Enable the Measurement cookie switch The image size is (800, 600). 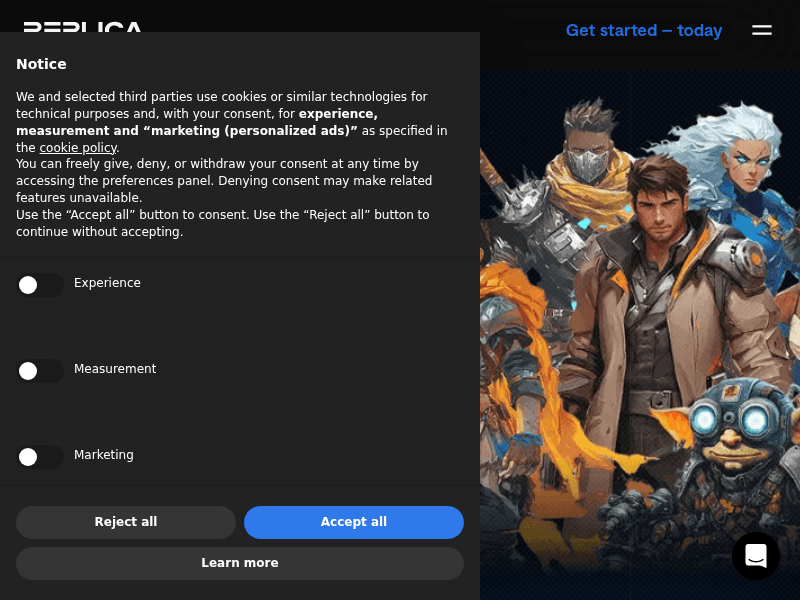(40, 371)
